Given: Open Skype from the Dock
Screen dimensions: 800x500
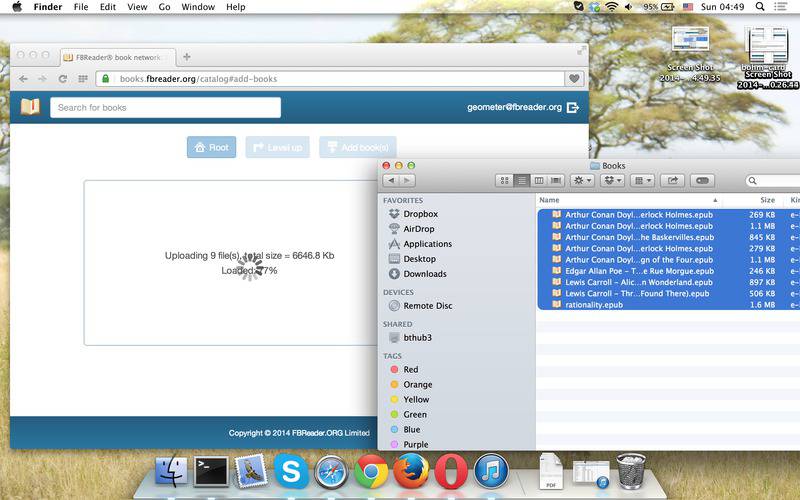Looking at the screenshot, I should pos(289,471).
